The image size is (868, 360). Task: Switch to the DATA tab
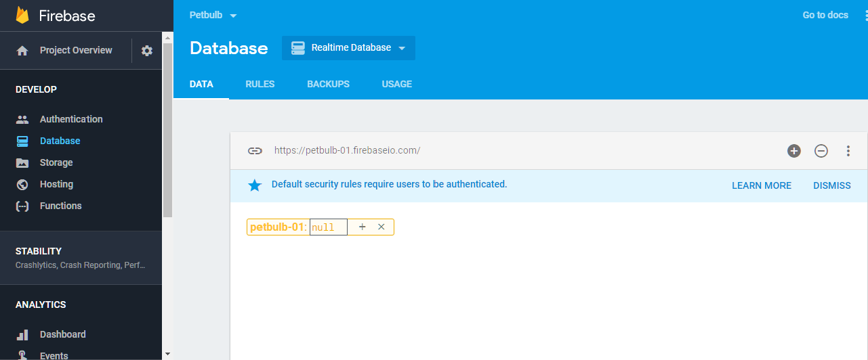pyautogui.click(x=201, y=85)
